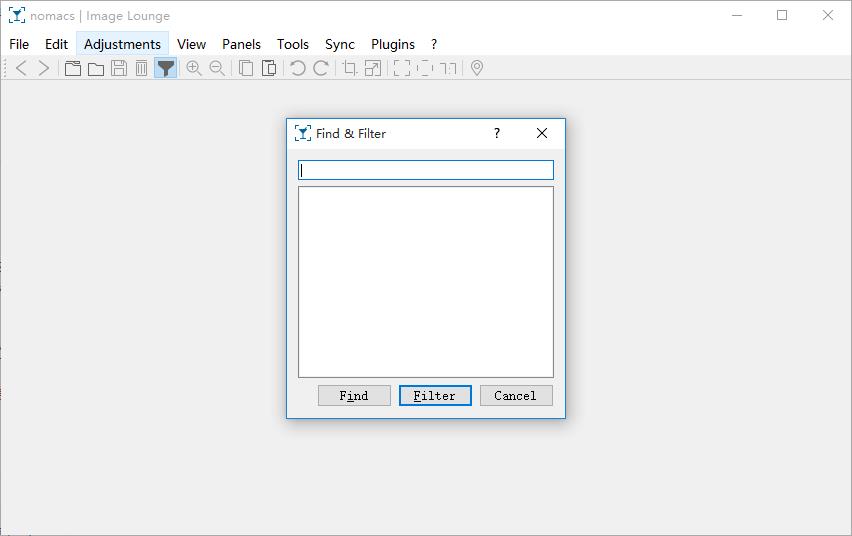Click the Delete trash can icon
The image size is (852, 536).
pyautogui.click(x=141, y=68)
